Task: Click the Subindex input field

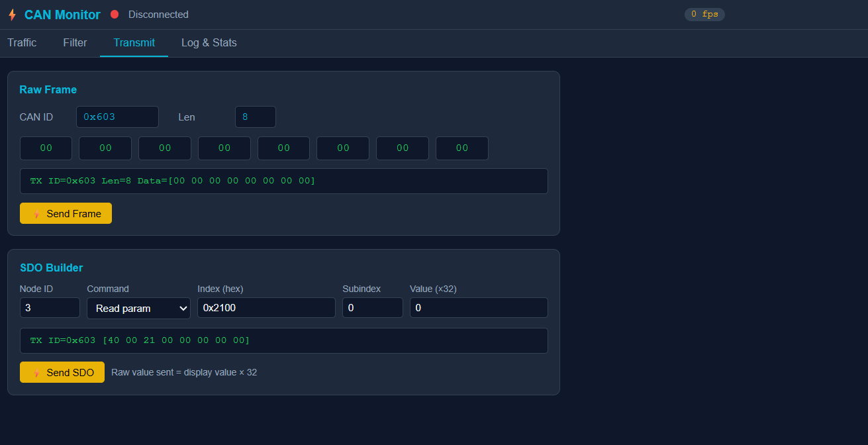Action: pyautogui.click(x=372, y=308)
